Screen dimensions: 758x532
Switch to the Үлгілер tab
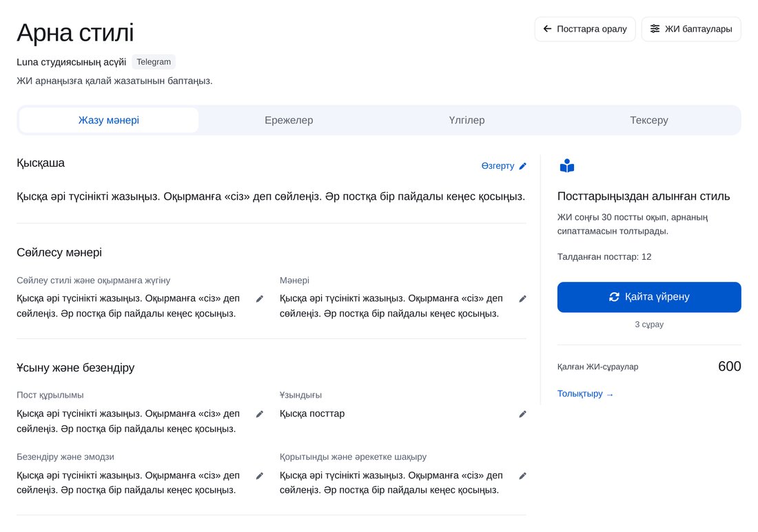(x=467, y=120)
